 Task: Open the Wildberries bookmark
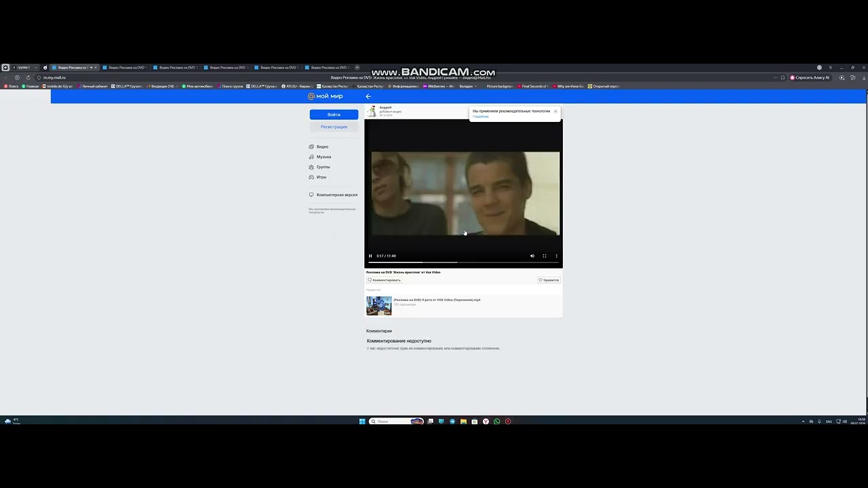click(439, 86)
